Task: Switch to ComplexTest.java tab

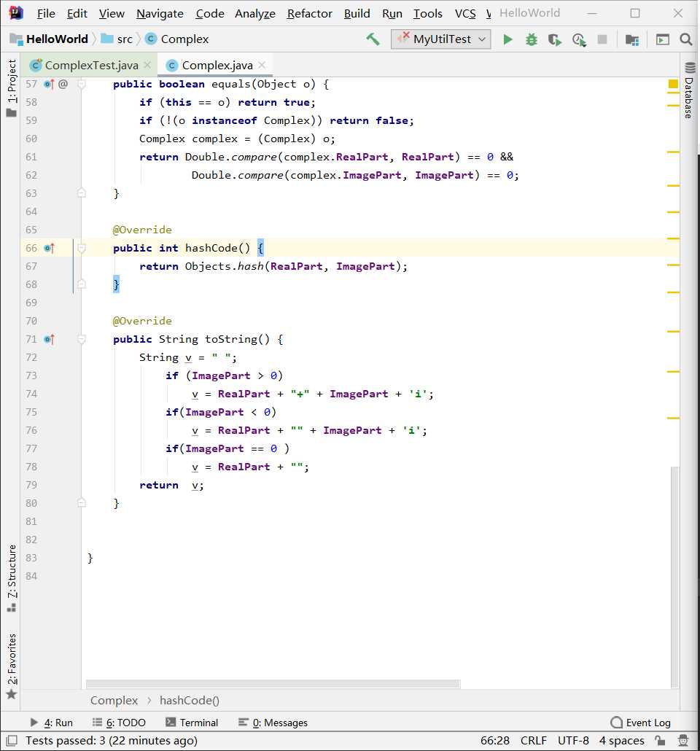Action: [91, 65]
